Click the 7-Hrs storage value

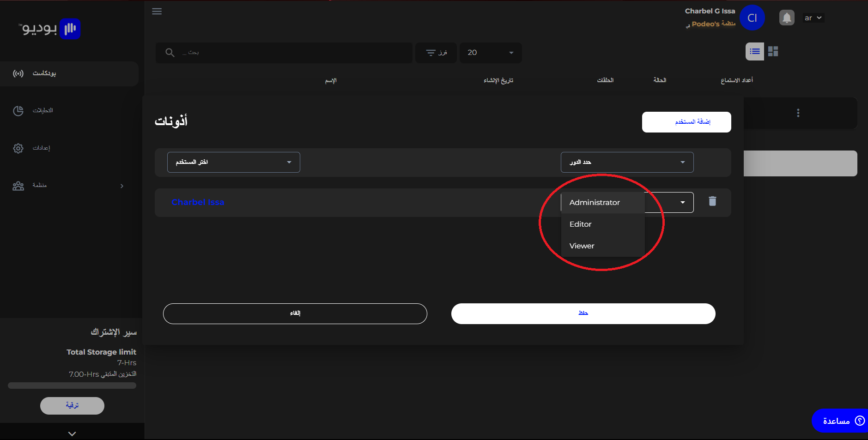pyautogui.click(x=127, y=363)
